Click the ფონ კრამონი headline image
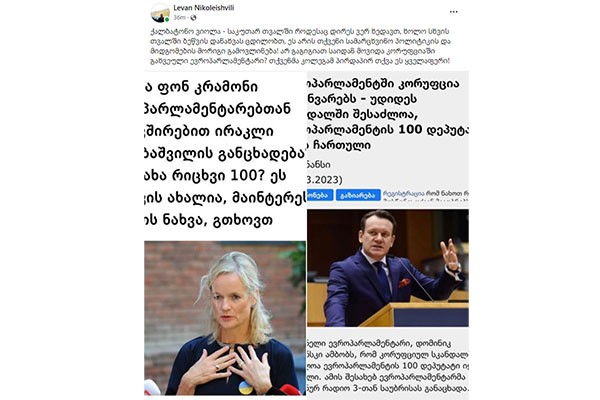The image size is (600, 400). (225, 154)
